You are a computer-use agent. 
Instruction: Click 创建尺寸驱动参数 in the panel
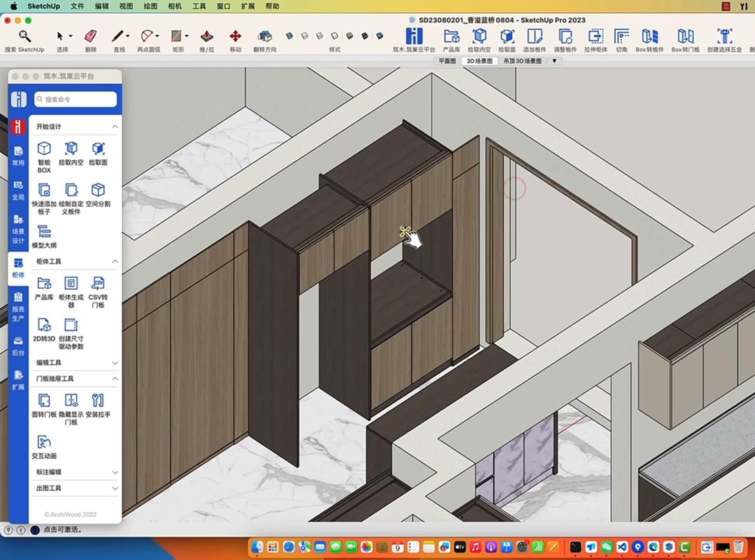(x=71, y=334)
